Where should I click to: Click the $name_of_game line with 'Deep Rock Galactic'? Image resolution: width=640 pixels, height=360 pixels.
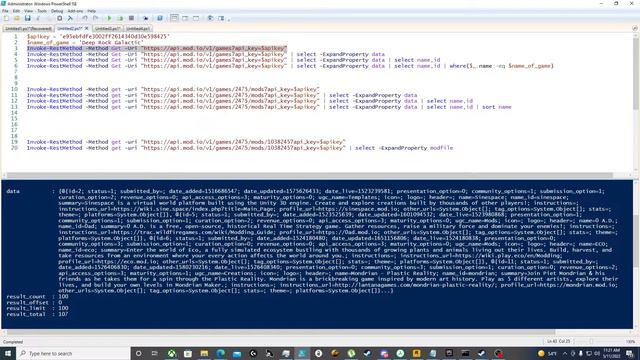pyautogui.click(x=85, y=42)
